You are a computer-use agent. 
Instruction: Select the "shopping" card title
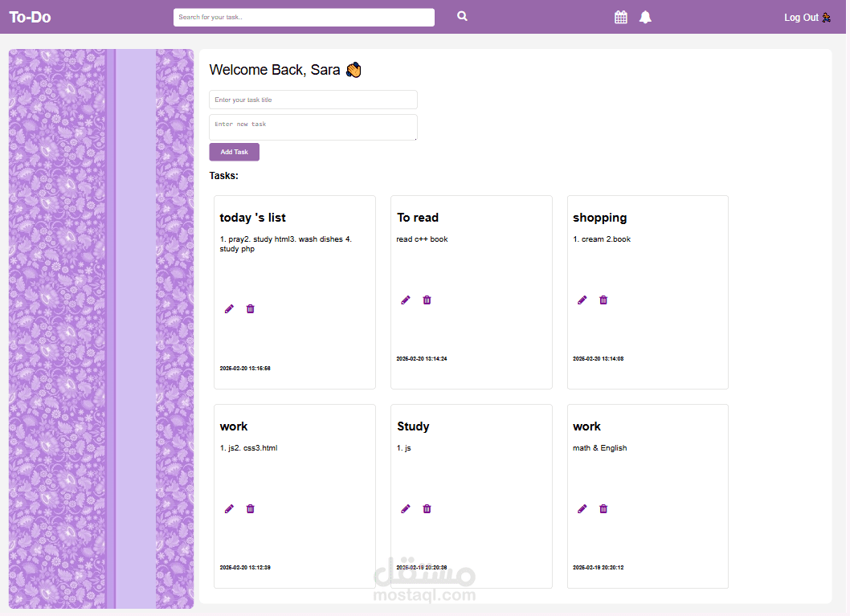(x=599, y=218)
